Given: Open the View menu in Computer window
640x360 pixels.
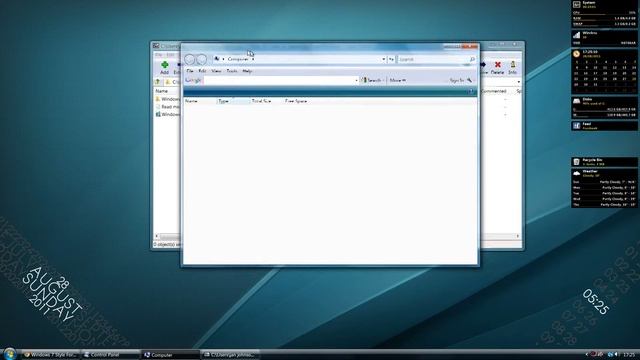Looking at the screenshot, I should tap(216, 71).
